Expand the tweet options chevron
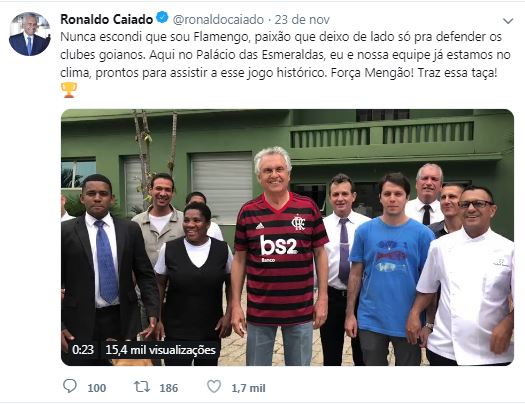Image resolution: width=525 pixels, height=404 pixels. coord(508,21)
